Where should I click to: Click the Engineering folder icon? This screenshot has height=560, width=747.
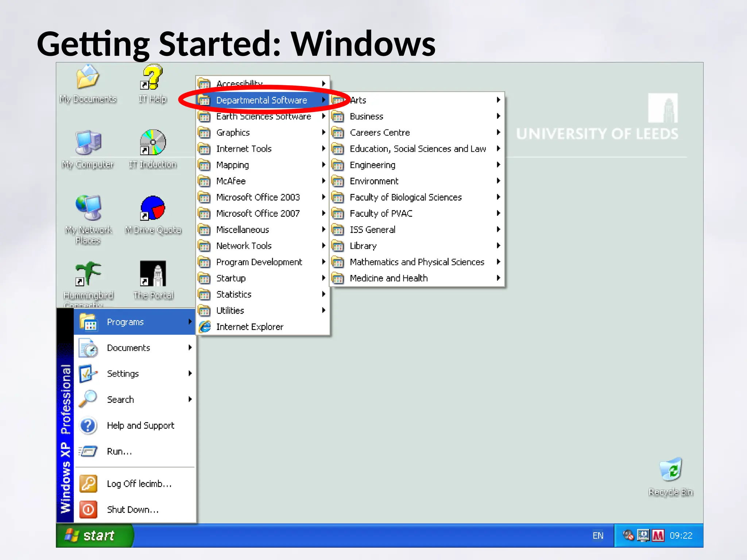pyautogui.click(x=338, y=165)
